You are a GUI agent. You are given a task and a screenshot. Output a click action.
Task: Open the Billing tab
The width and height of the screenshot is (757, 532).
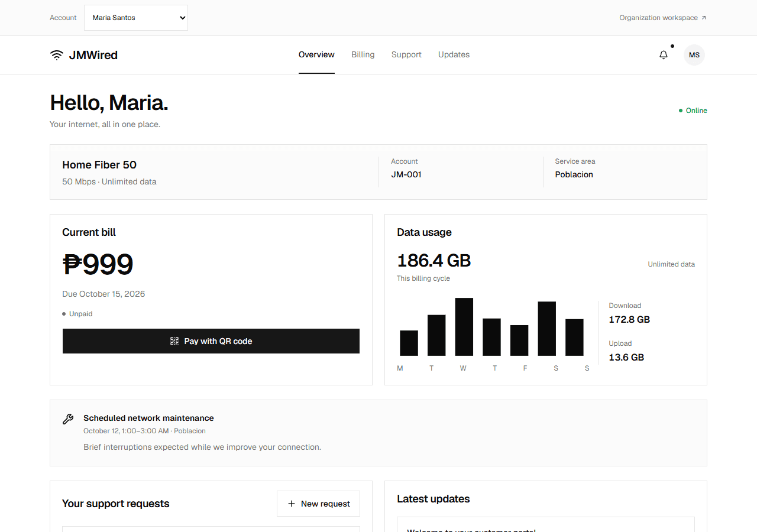(363, 54)
